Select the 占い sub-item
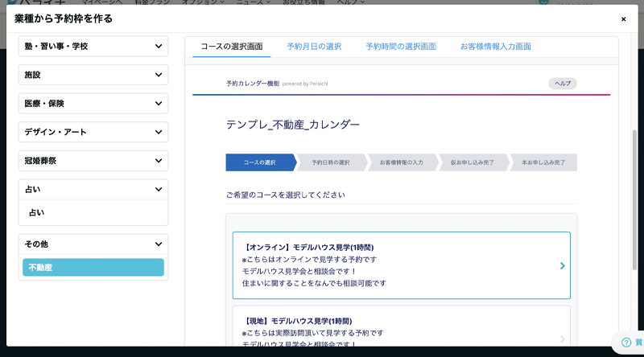644x357 pixels. click(37, 213)
